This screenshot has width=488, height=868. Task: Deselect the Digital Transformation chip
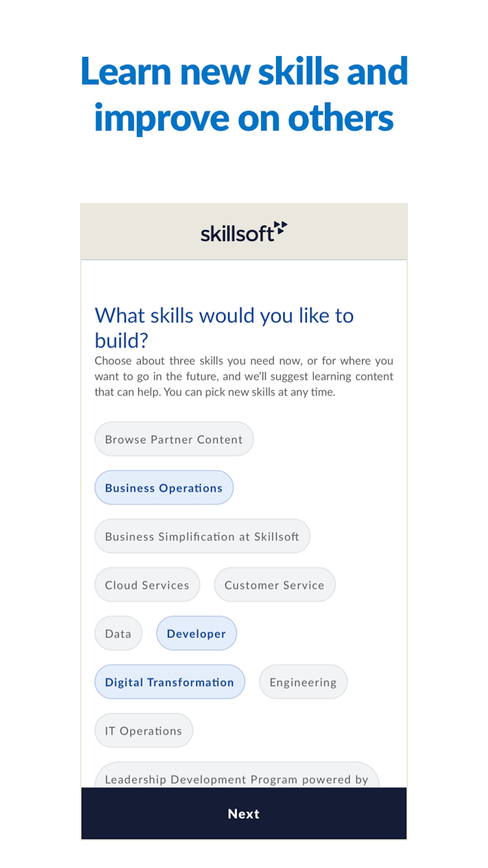coord(169,682)
